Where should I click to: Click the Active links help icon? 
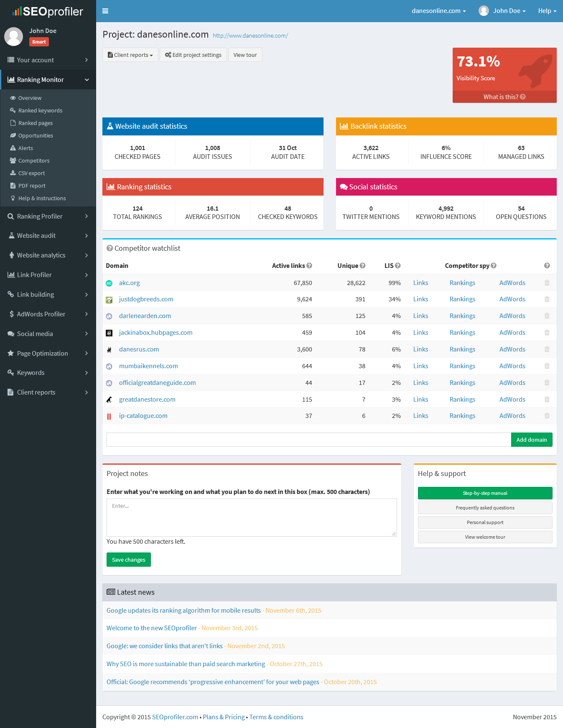pos(309,265)
